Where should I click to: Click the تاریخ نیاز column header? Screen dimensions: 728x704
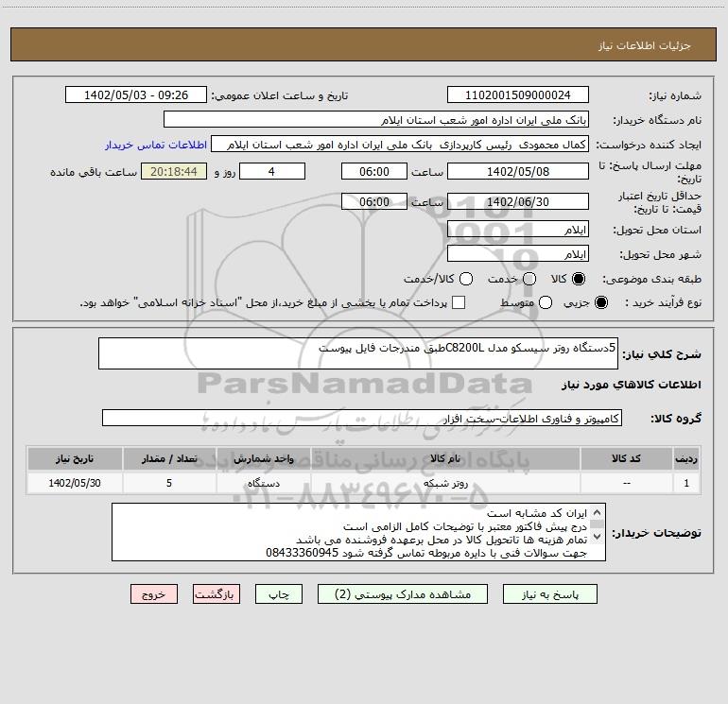click(x=75, y=458)
